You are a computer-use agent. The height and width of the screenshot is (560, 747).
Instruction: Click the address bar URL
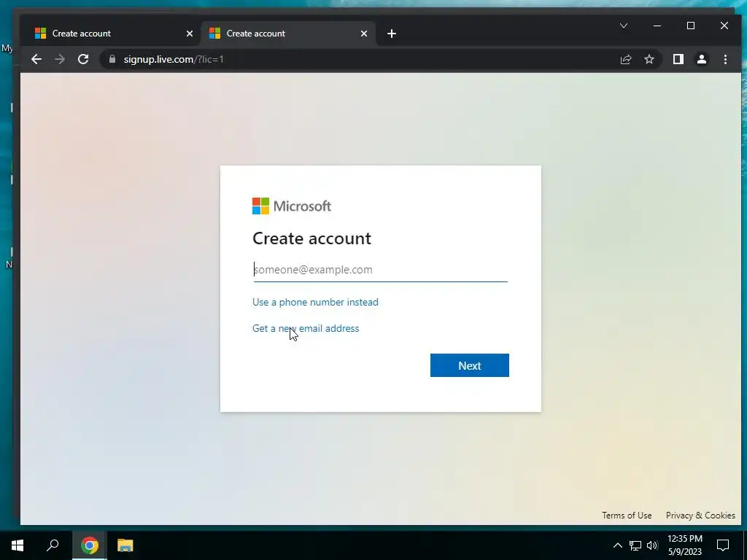[x=174, y=59]
